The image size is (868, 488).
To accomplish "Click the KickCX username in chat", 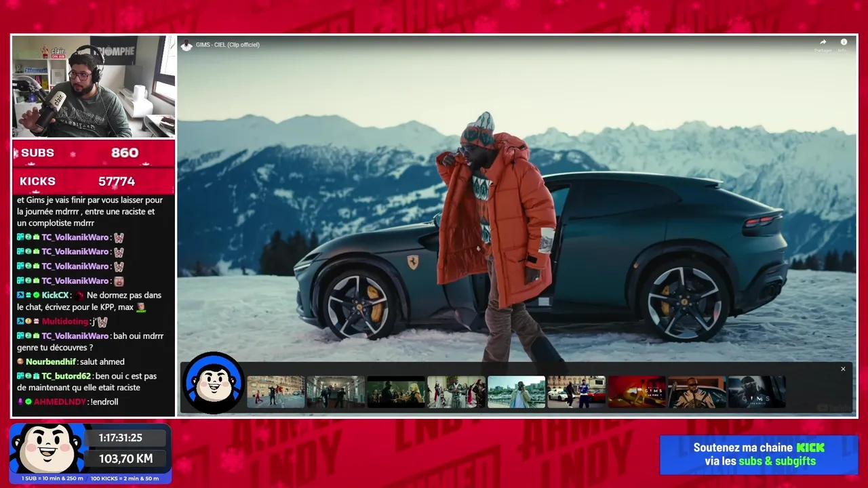I will pyautogui.click(x=55, y=296).
